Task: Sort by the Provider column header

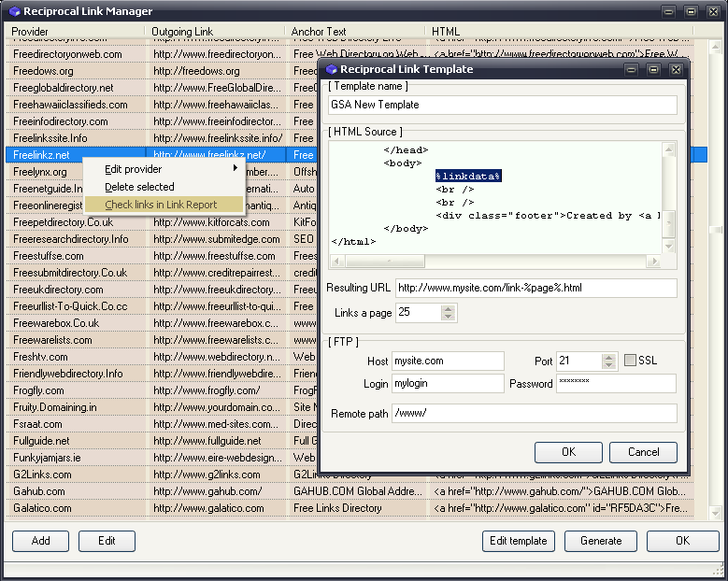Action: (75, 32)
